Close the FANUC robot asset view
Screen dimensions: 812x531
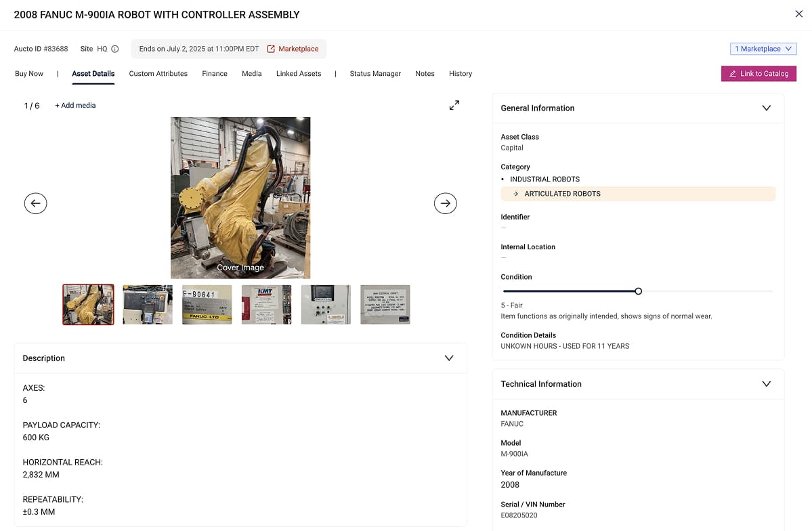[x=798, y=14]
